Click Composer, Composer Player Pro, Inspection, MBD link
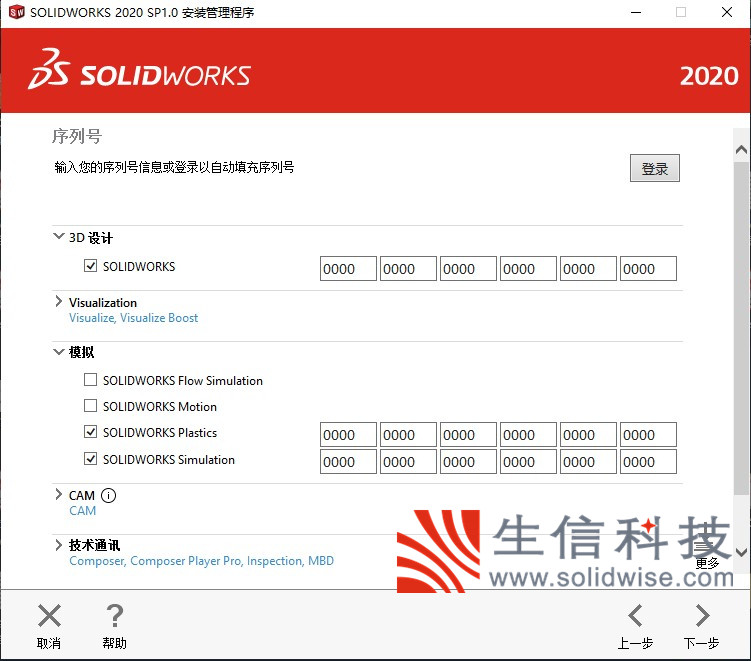 tap(201, 561)
